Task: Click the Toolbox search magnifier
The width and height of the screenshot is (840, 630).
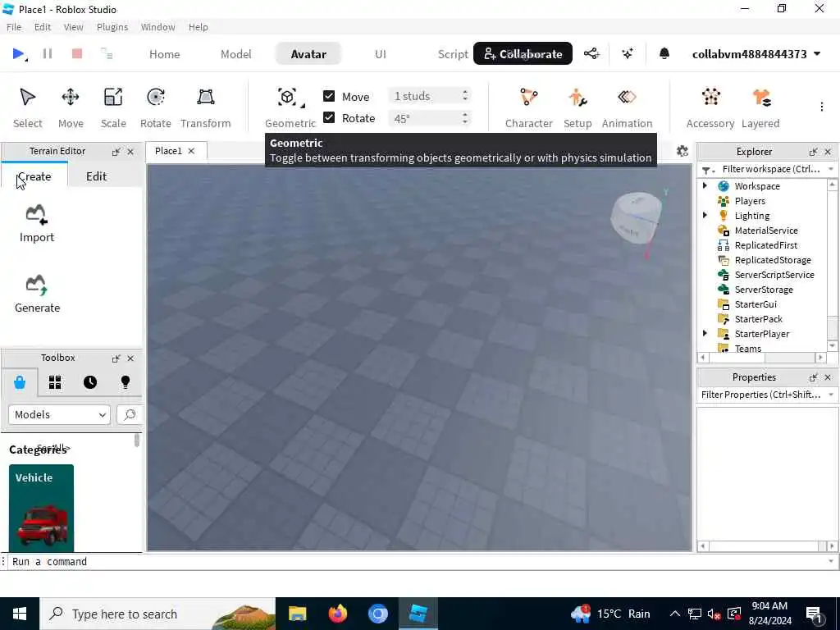Action: [129, 414]
